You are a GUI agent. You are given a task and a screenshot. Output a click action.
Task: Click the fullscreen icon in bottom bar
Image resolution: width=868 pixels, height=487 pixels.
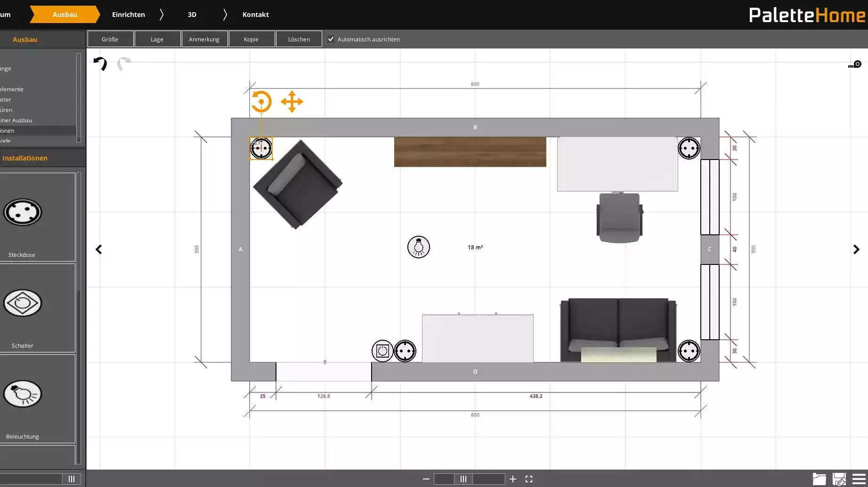point(529,479)
